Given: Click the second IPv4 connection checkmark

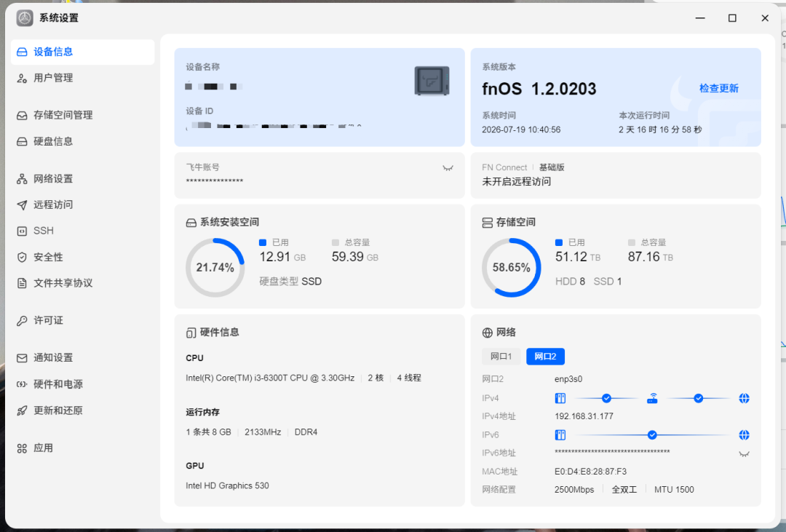Looking at the screenshot, I should click(x=698, y=399).
